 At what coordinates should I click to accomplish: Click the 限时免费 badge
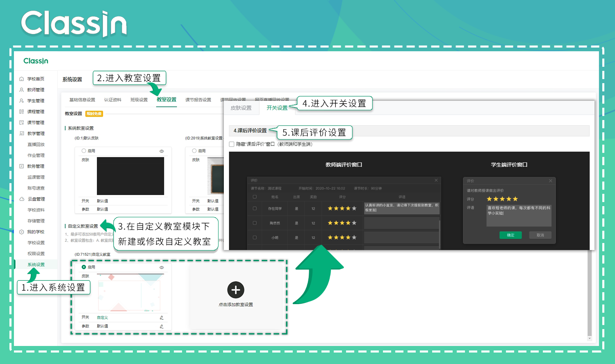(x=94, y=114)
